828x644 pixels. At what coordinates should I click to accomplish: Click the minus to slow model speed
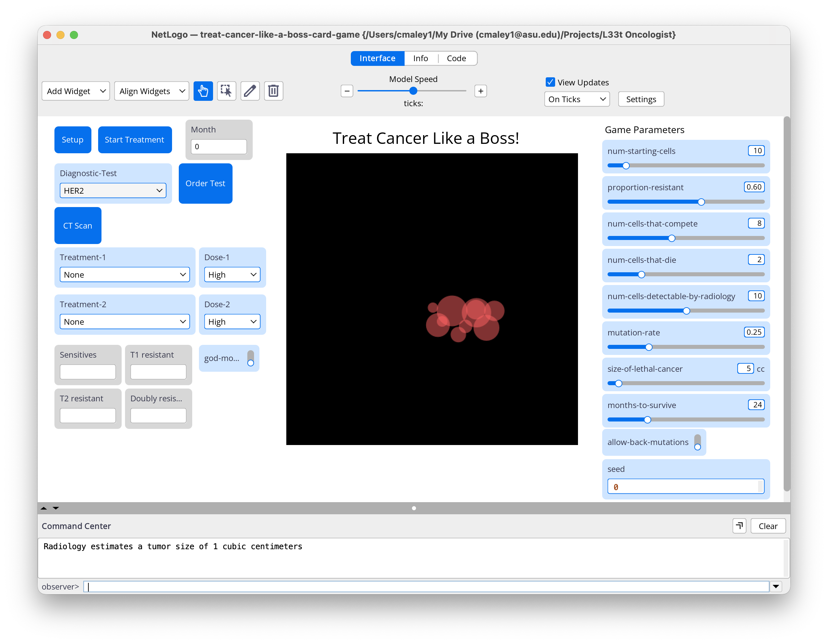click(x=346, y=91)
